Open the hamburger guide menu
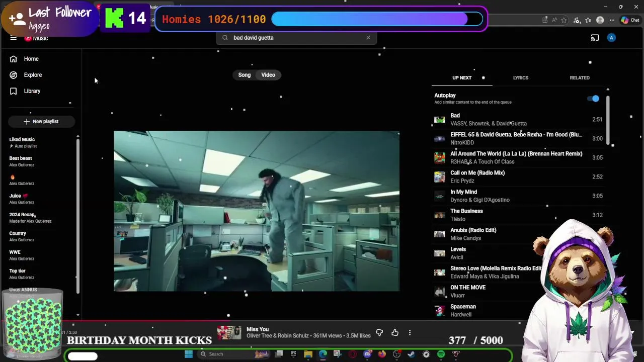 (x=14, y=38)
